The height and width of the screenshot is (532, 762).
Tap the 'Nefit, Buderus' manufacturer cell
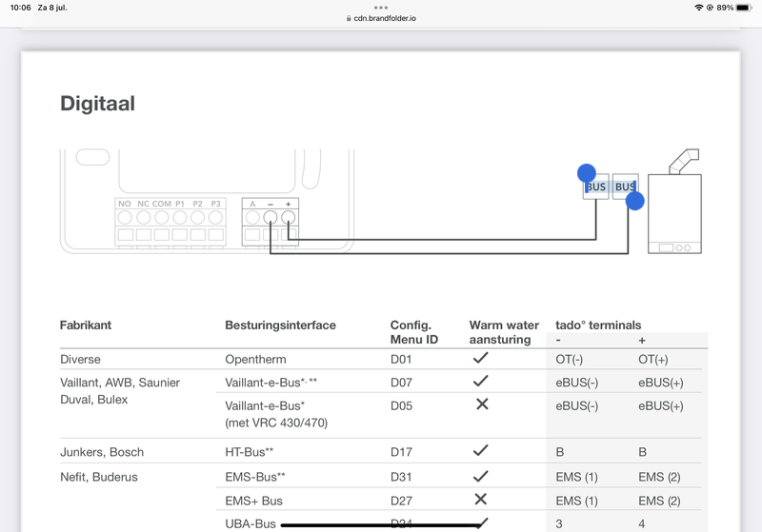[99, 477]
